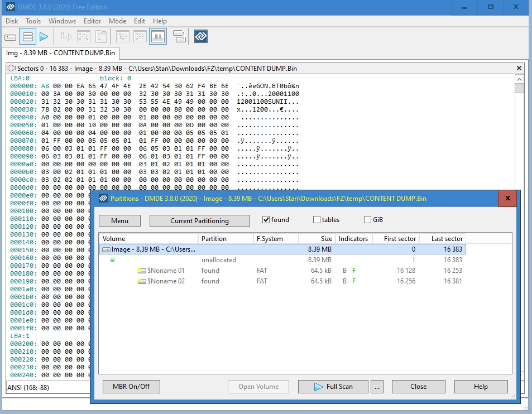Screen dimensions: 532x414
Task: Sort by the Partition column header
Action: click(x=226, y=239)
